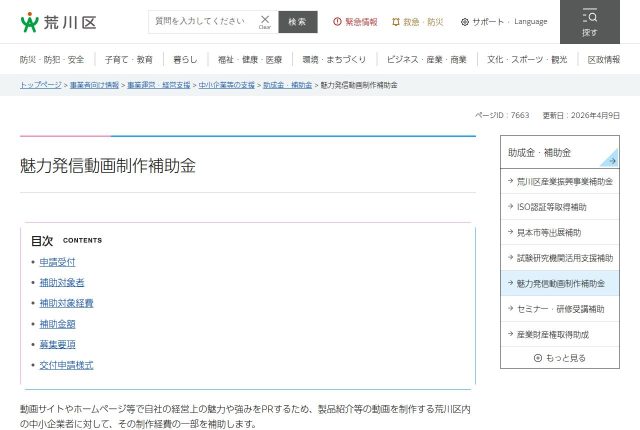
Task: Click the 更新日：2026年4月9日 text
Action: coord(581,115)
